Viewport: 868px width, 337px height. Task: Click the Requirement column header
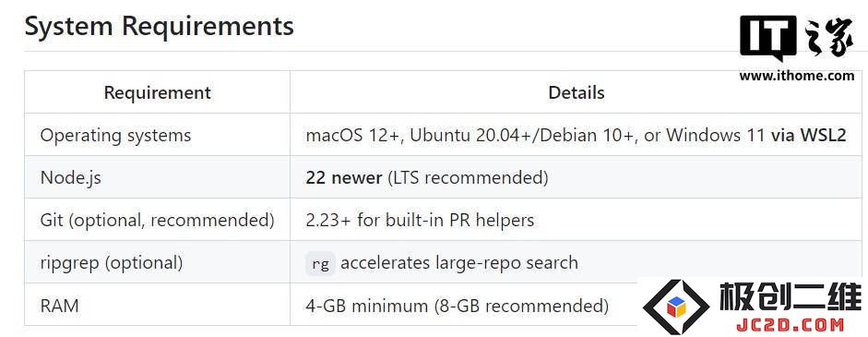point(157,92)
